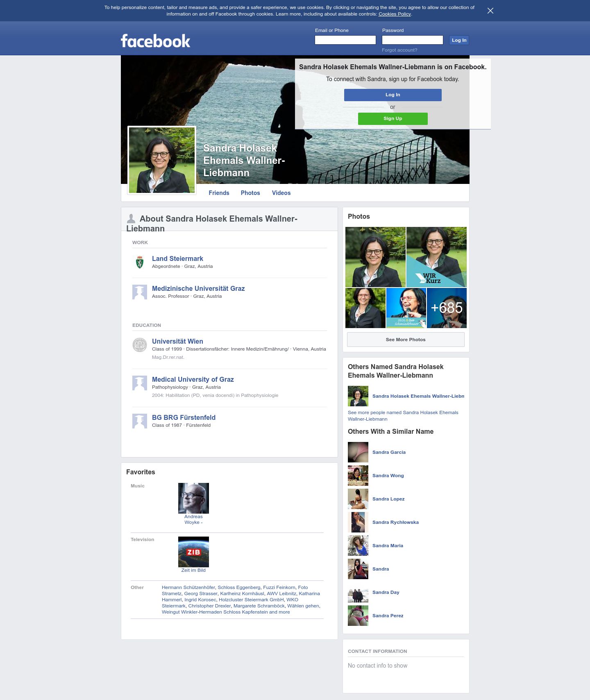This screenshot has width=590, height=700.
Task: Open the Fuzzi Feinkorn link
Action: pos(279,587)
